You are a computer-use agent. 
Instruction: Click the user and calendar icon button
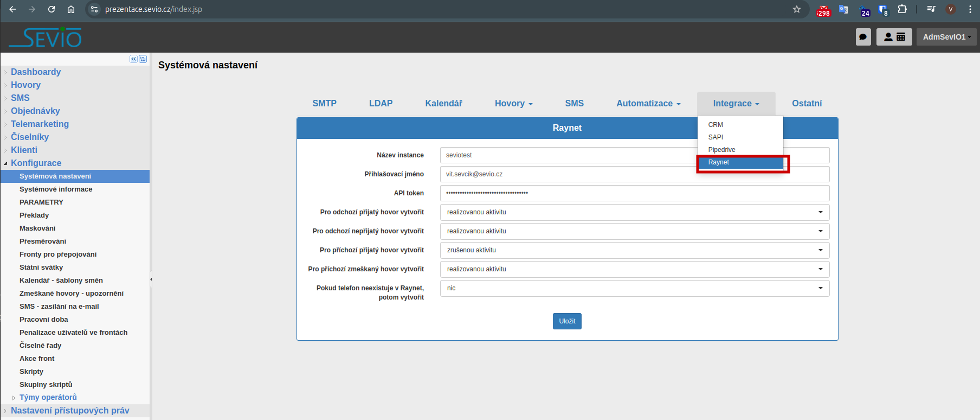(x=894, y=37)
